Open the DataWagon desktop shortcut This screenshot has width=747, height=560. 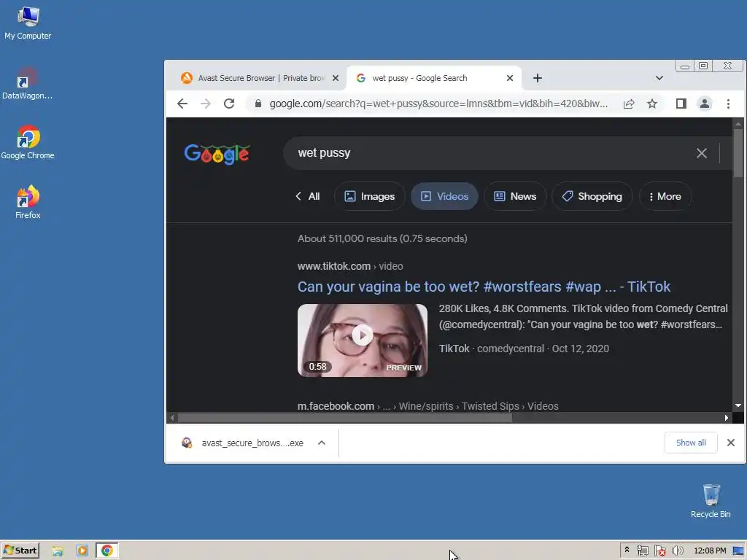[x=27, y=83]
